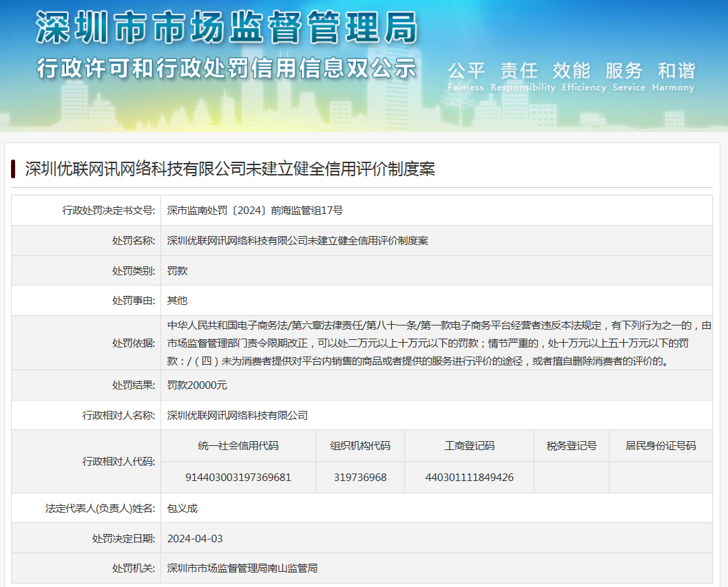Click the 罚款20000元 penalty result
The height and width of the screenshot is (587, 728).
197,385
